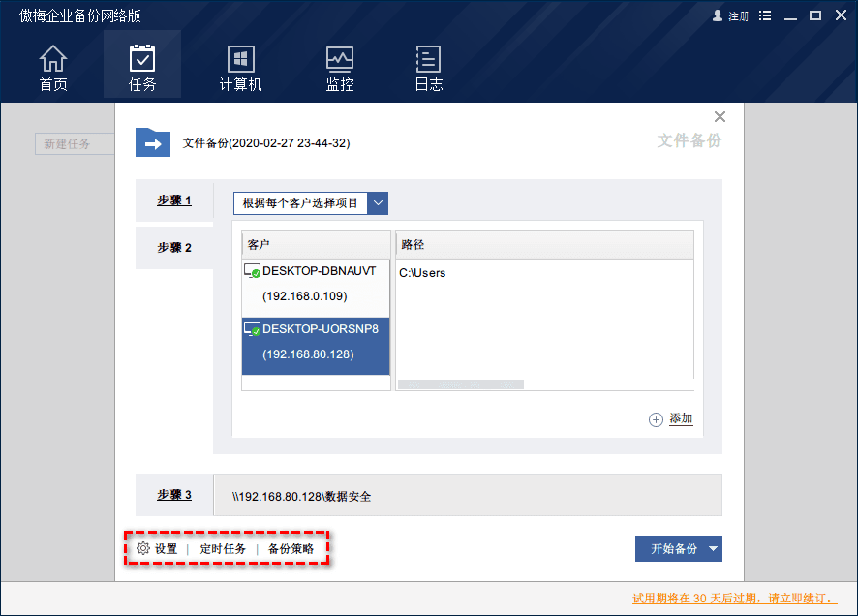858x616 pixels.
Task: Click the DESKTOP-UORSNP8 computer status icon
Action: (x=252, y=328)
